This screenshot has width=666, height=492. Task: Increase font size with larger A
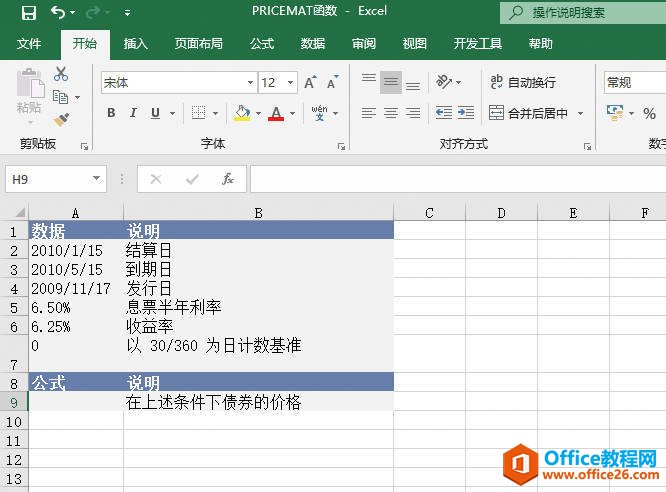(310, 82)
